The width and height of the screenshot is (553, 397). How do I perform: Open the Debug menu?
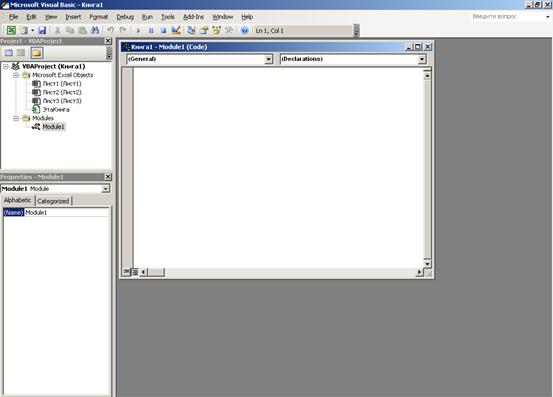pos(125,17)
